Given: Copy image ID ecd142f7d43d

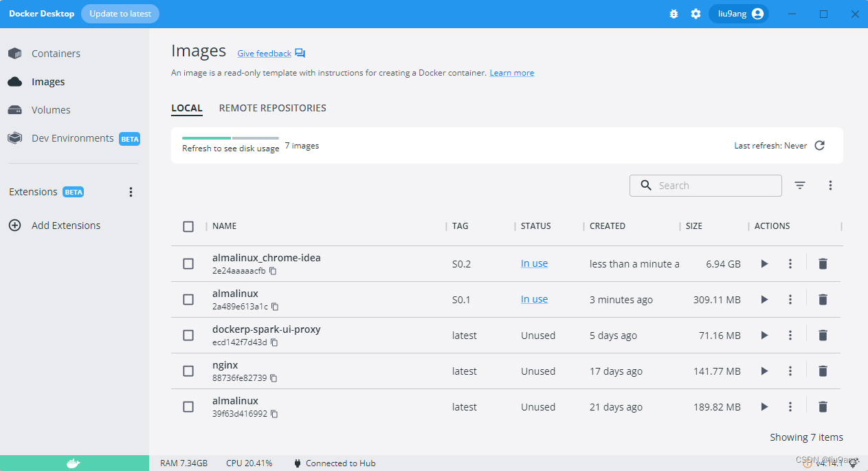Looking at the screenshot, I should (274, 342).
